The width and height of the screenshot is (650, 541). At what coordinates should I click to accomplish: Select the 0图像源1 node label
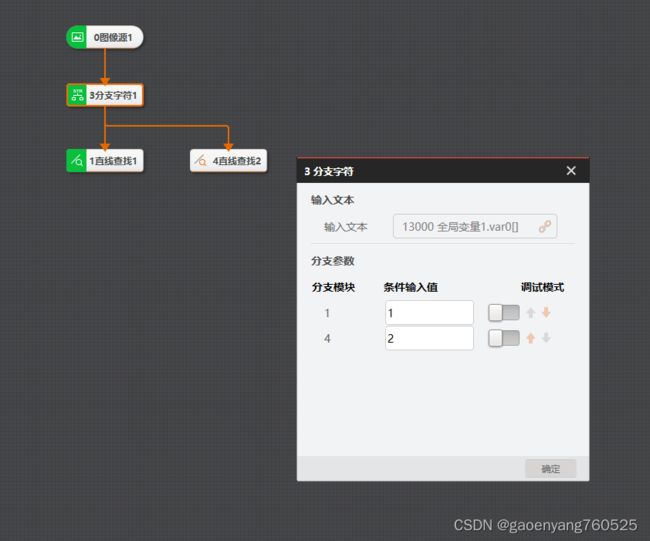pyautogui.click(x=113, y=37)
